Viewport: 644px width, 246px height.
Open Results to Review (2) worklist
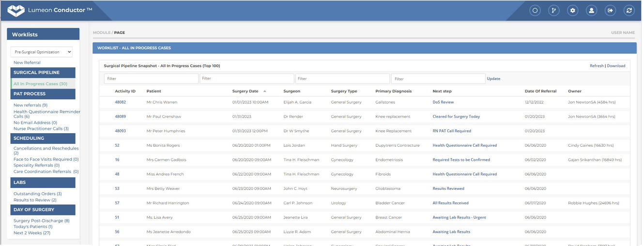pyautogui.click(x=35, y=200)
